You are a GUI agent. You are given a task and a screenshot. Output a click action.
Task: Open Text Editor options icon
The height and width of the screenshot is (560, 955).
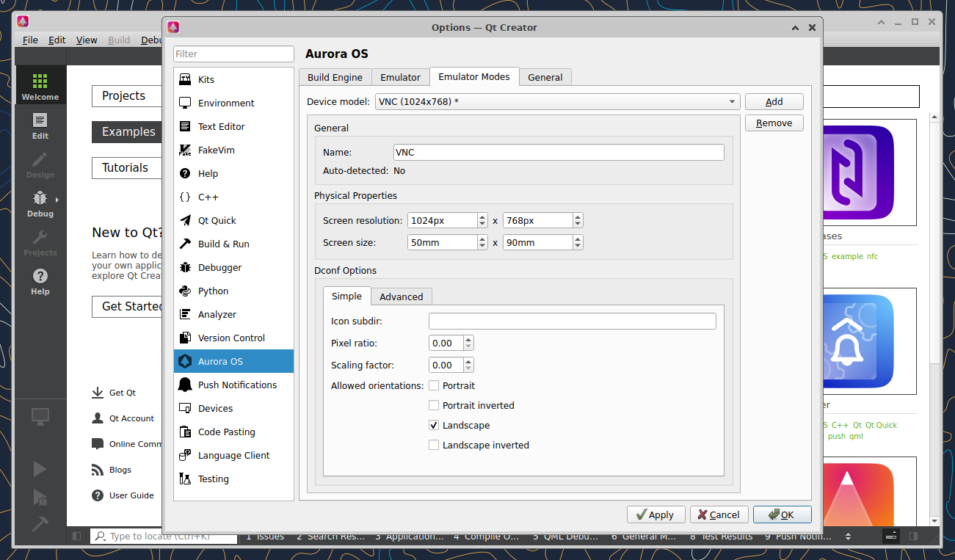coord(185,126)
